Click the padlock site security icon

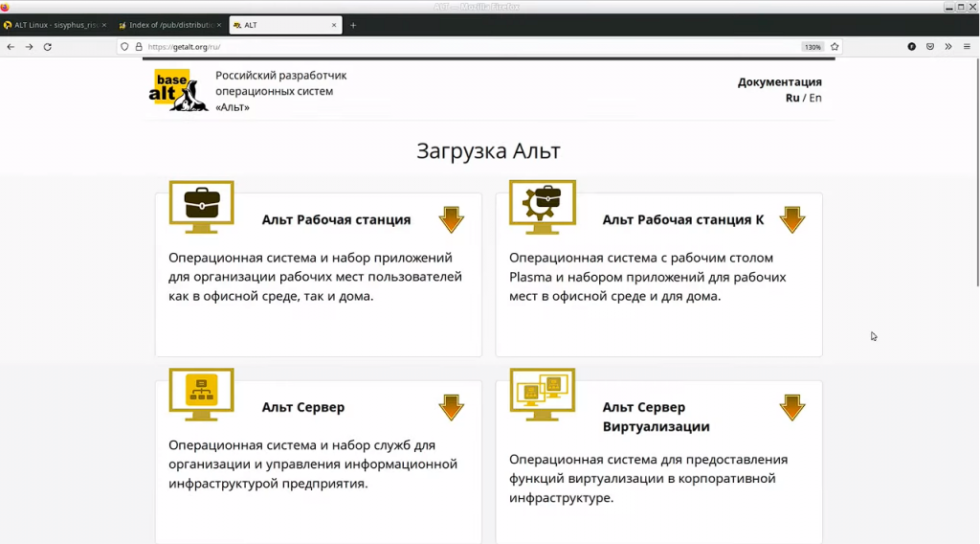(139, 47)
